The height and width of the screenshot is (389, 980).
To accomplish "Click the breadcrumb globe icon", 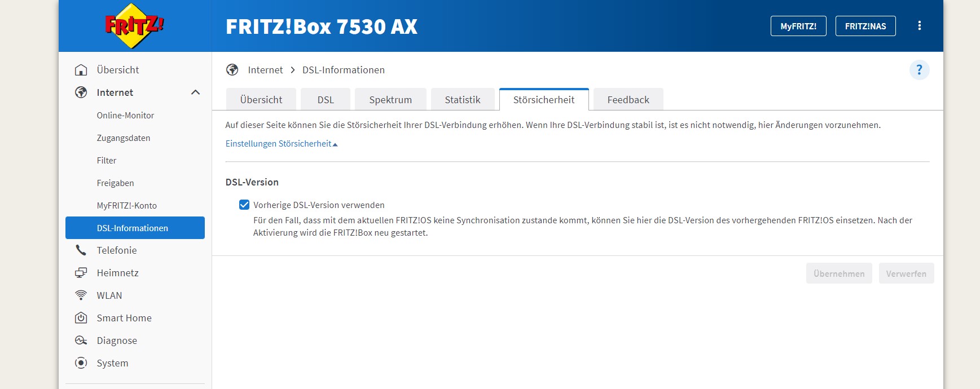I will pos(232,70).
